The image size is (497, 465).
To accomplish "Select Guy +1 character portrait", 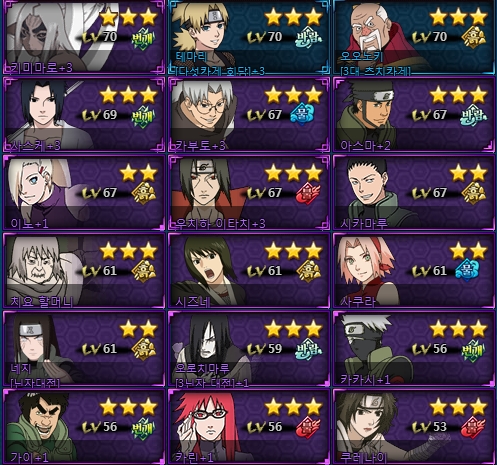I will pyautogui.click(x=84, y=427).
